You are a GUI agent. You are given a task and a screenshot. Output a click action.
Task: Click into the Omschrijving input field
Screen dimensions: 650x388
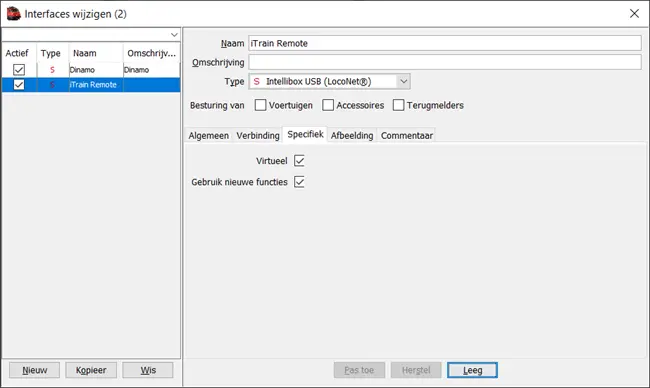[445, 62]
